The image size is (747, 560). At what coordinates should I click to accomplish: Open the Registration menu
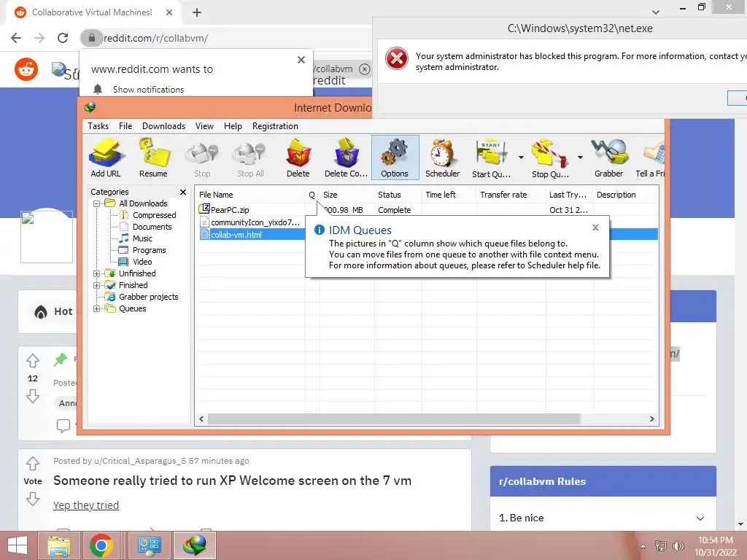(275, 126)
